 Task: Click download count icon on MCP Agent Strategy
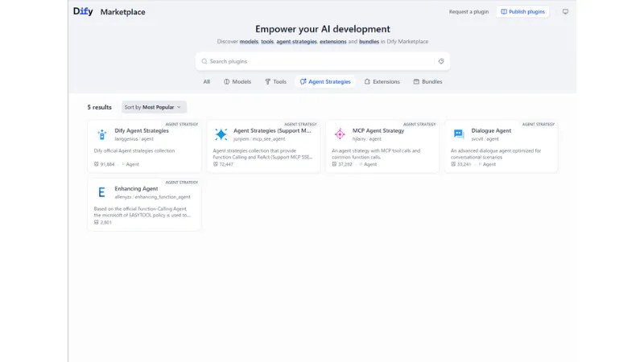[x=334, y=164]
